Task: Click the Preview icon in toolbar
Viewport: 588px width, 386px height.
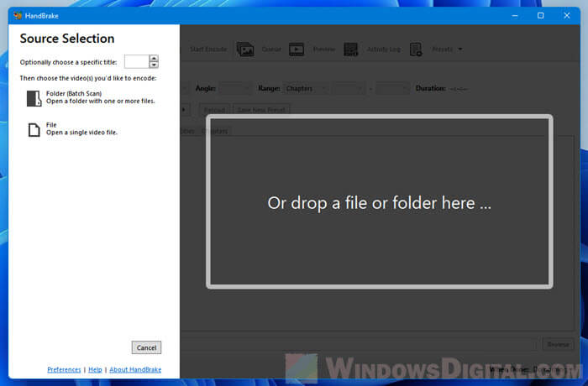Action: tap(297, 50)
